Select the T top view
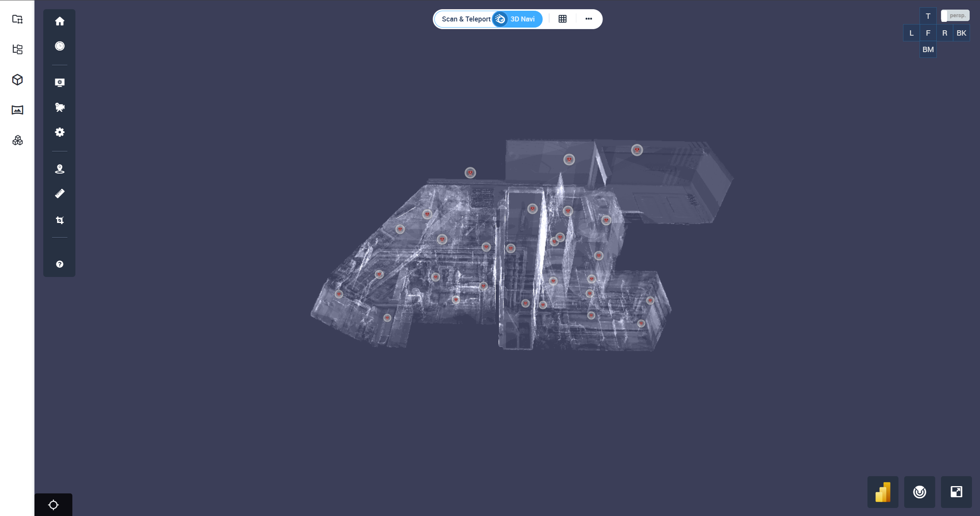 point(928,16)
